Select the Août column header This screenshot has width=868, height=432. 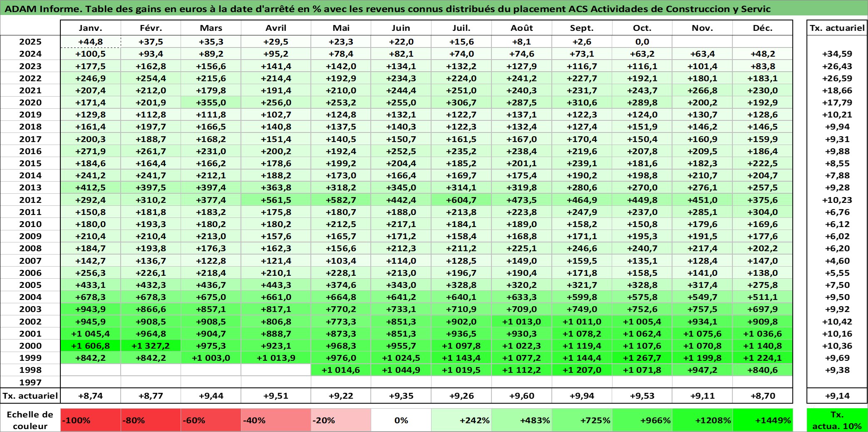[x=522, y=28]
